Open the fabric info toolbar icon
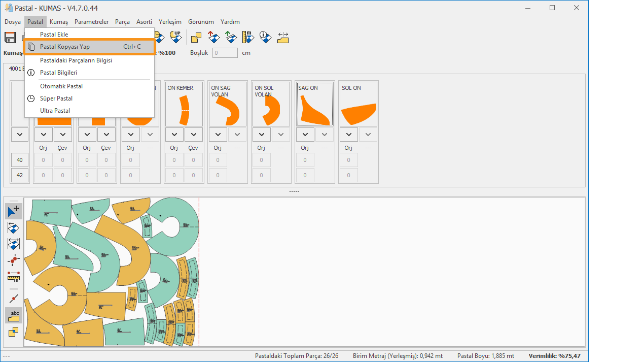Viewport: 644px width, 362px height. 265,37
